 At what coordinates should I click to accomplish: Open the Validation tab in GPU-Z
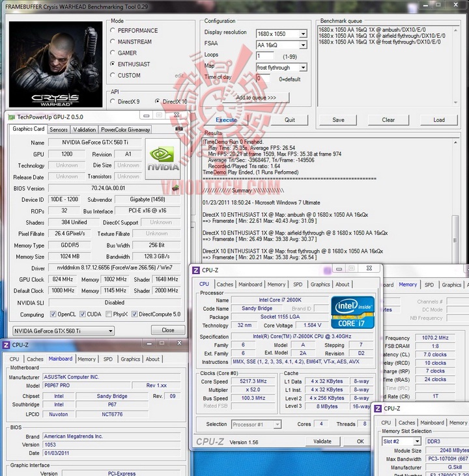[x=85, y=130]
